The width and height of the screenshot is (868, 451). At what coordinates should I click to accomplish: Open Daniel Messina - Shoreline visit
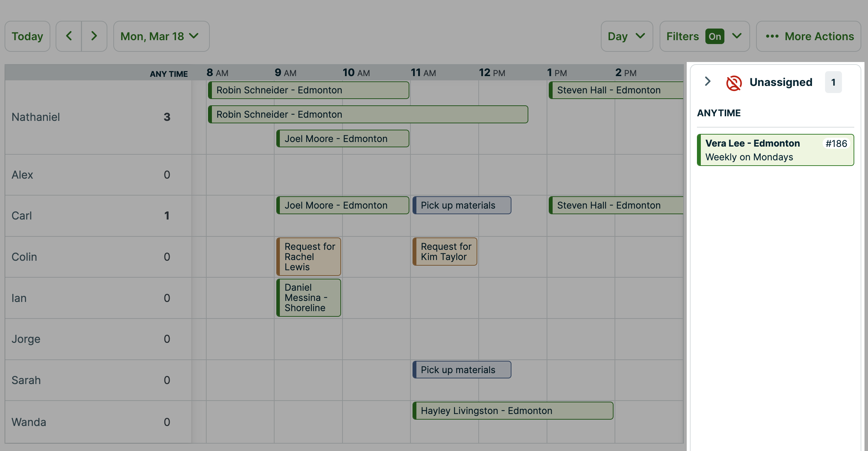coord(309,298)
